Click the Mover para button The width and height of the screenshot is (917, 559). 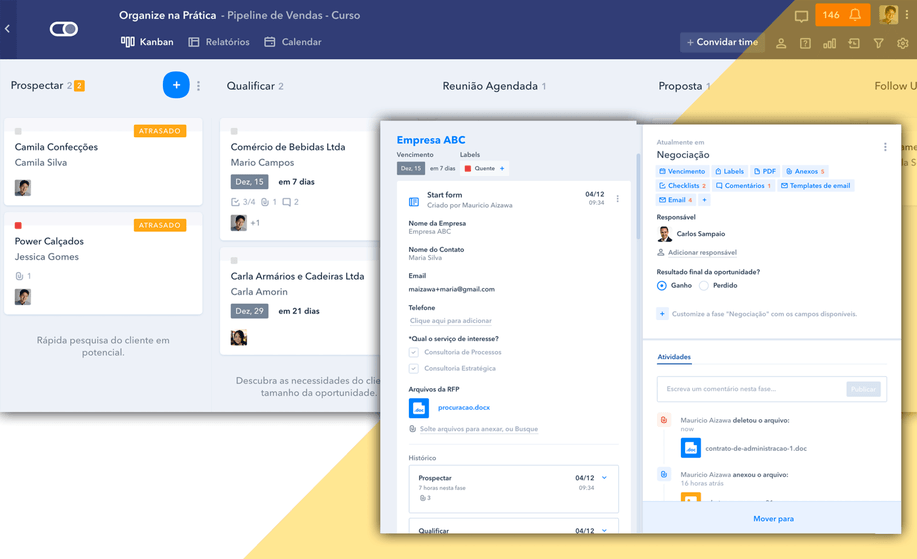click(x=773, y=519)
